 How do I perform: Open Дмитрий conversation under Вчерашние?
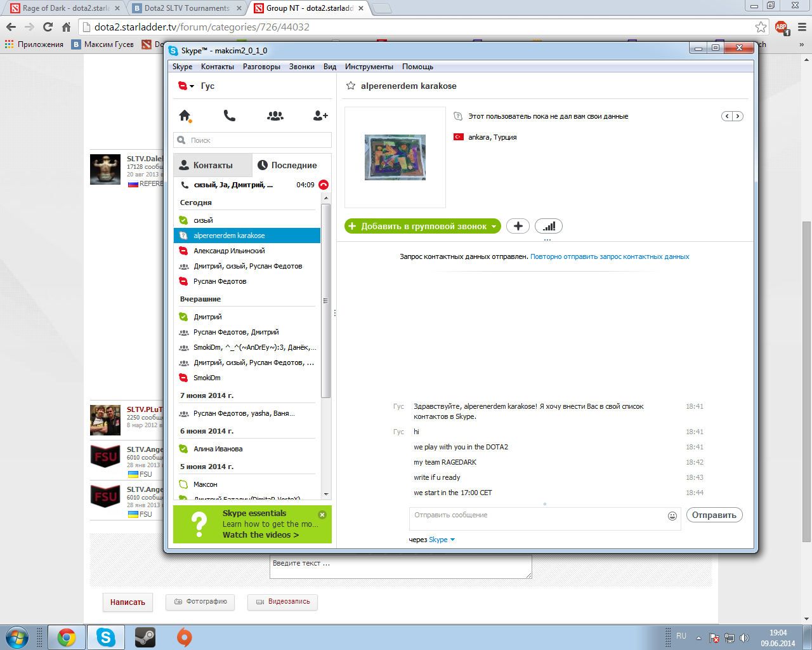pos(247,317)
